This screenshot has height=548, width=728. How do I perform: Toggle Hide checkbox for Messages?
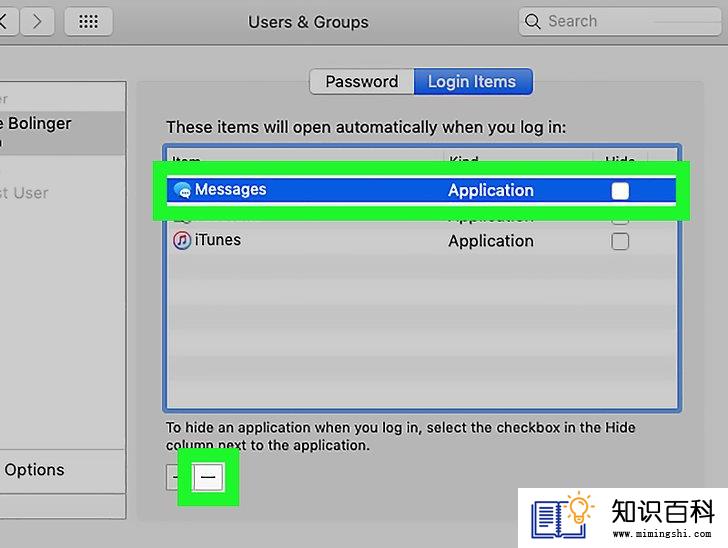(x=620, y=190)
